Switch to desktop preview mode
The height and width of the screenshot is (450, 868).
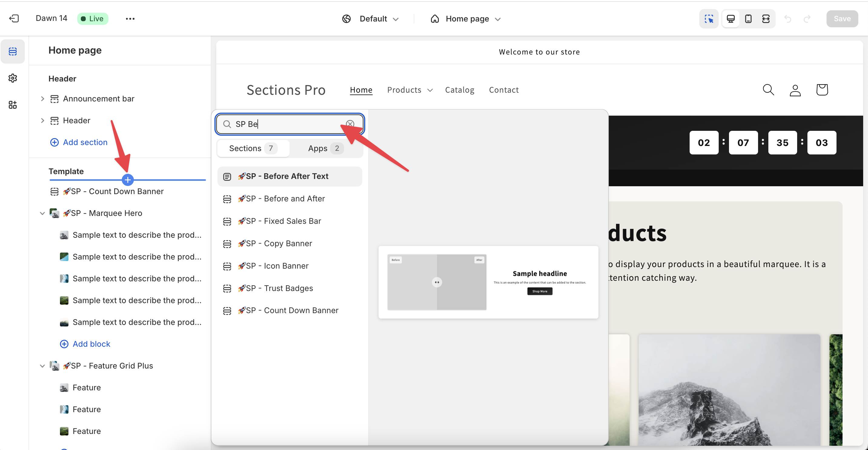pos(731,18)
